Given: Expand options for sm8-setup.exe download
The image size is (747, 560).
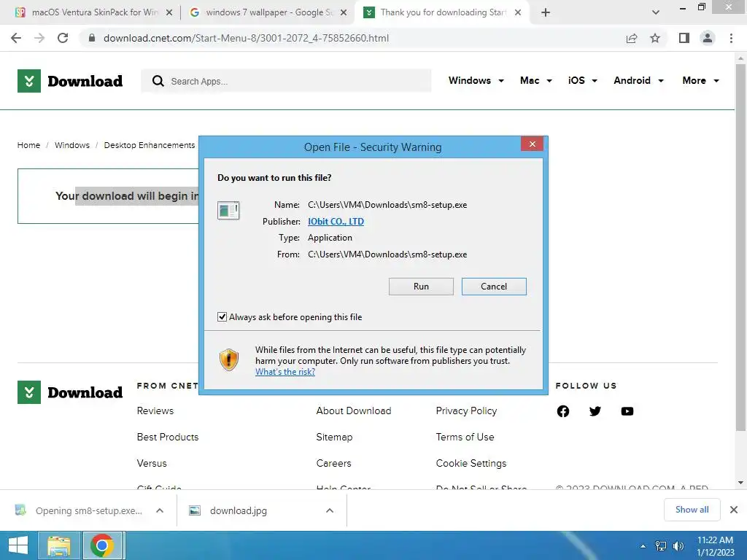Looking at the screenshot, I should (160, 510).
